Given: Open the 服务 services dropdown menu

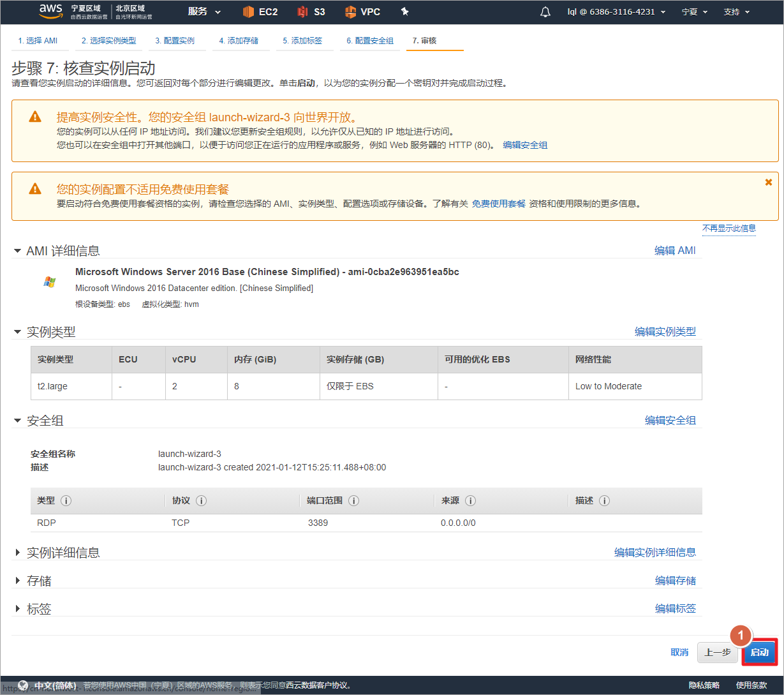Looking at the screenshot, I should click(x=204, y=11).
